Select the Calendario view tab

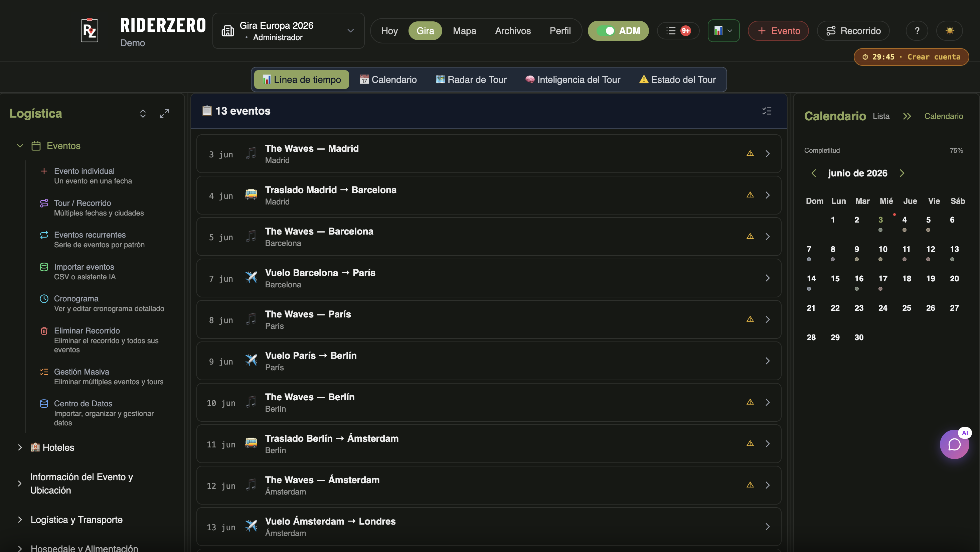pyautogui.click(x=388, y=80)
